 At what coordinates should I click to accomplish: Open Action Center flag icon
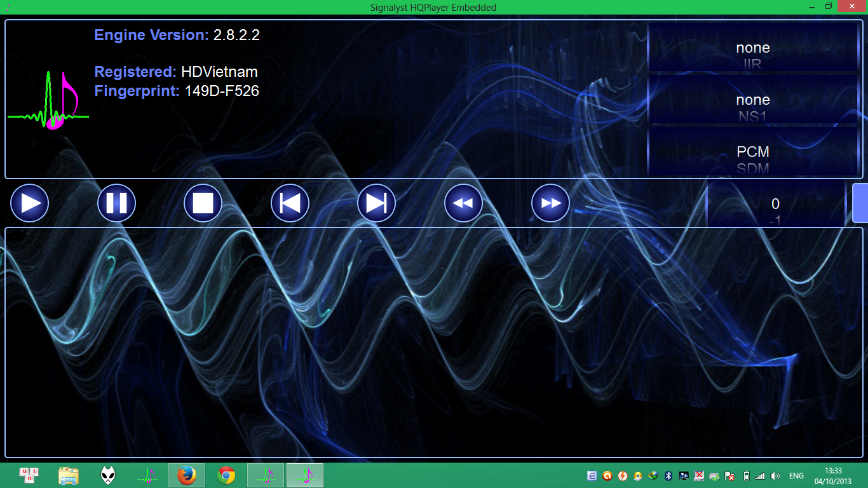coord(730,476)
